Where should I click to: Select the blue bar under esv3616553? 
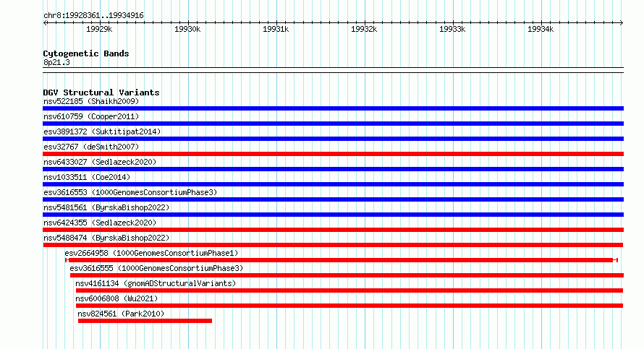[333, 199]
